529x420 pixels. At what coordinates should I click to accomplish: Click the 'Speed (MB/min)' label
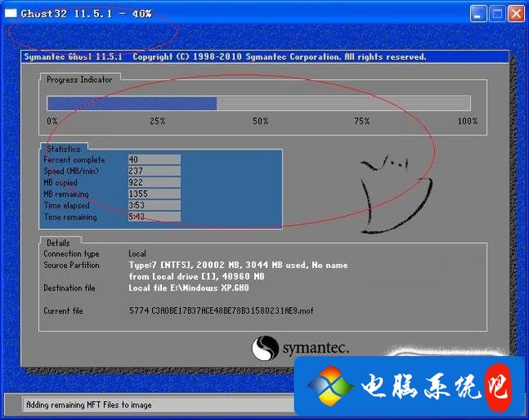point(71,171)
